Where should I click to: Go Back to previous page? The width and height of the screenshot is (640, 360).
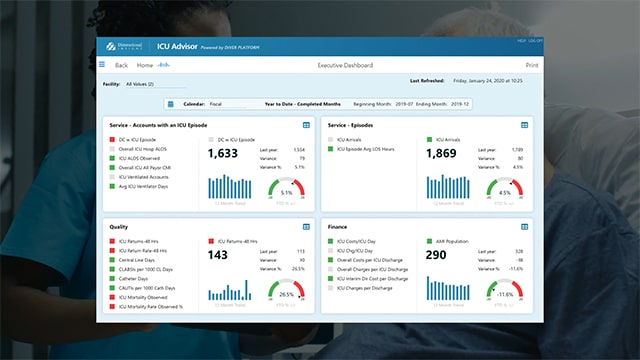[x=121, y=65]
